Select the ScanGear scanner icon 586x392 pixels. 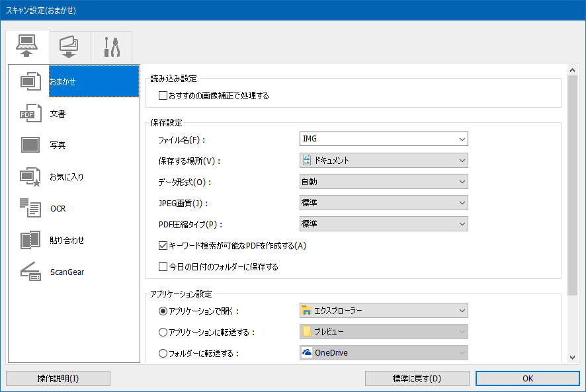click(30, 272)
